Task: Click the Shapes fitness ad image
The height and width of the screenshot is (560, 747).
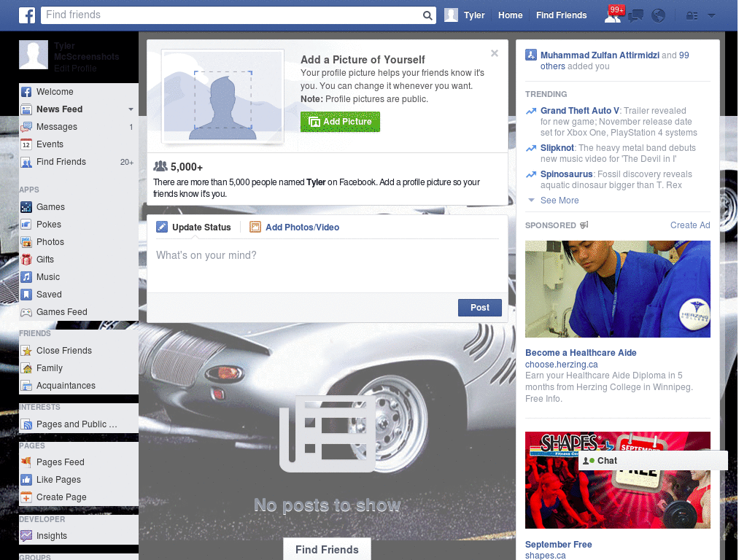Action: point(617,480)
